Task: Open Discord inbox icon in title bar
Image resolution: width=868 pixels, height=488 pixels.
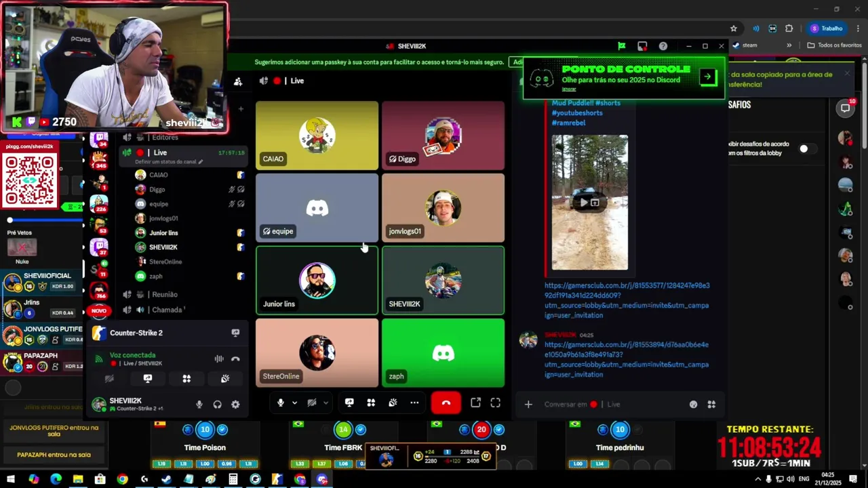Action: pyautogui.click(x=642, y=46)
